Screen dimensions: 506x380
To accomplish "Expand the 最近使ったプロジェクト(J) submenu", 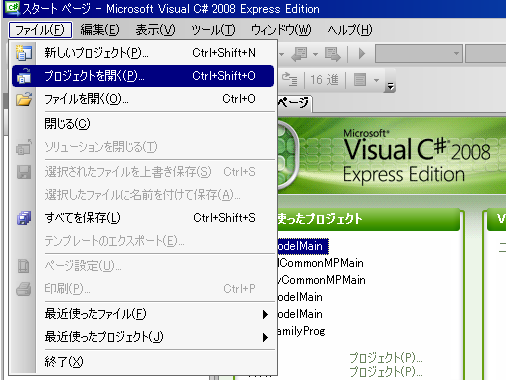I will coord(143,337).
